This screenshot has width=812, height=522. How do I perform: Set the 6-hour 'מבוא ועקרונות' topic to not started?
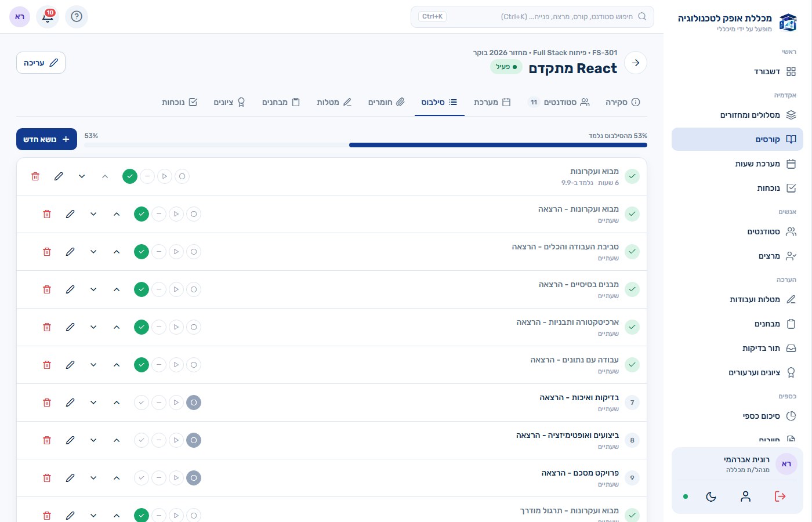(x=182, y=176)
